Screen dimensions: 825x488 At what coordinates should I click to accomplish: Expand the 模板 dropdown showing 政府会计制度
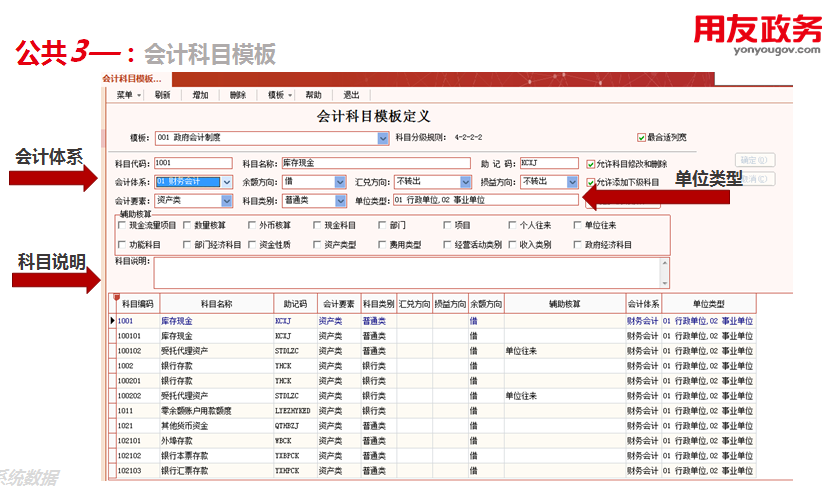[383, 138]
